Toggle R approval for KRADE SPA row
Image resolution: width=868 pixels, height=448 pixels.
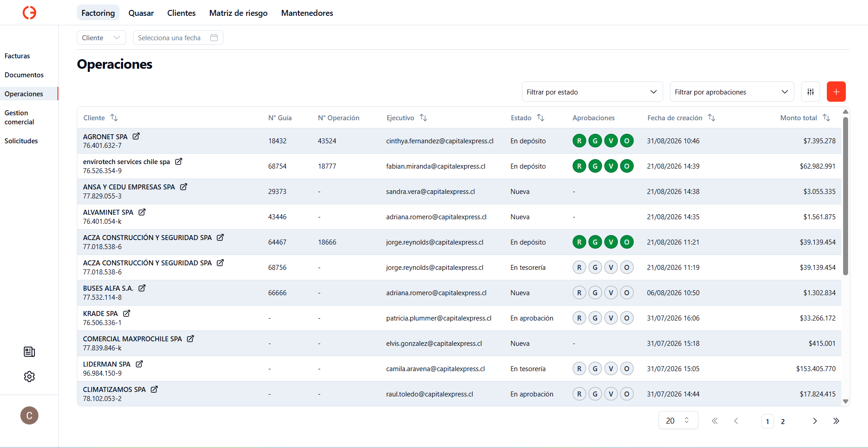point(579,318)
